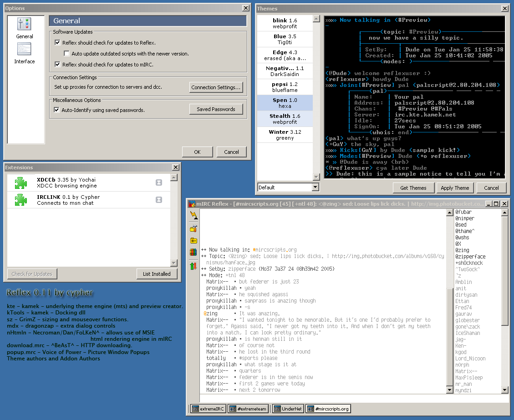514x420 pixels.
Task: Open mIRC options with the hammer folder icon
Action: (194, 228)
